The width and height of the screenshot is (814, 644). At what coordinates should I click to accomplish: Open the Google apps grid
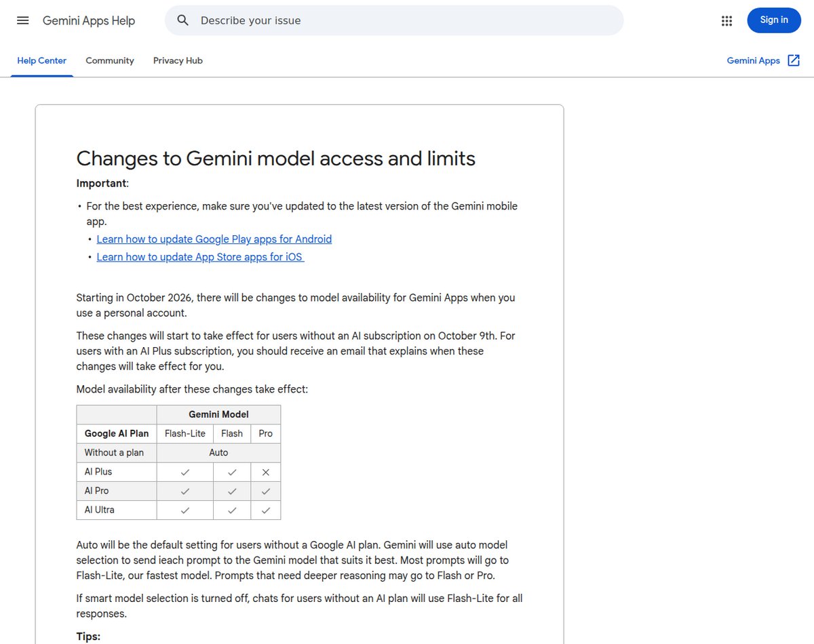[726, 20]
